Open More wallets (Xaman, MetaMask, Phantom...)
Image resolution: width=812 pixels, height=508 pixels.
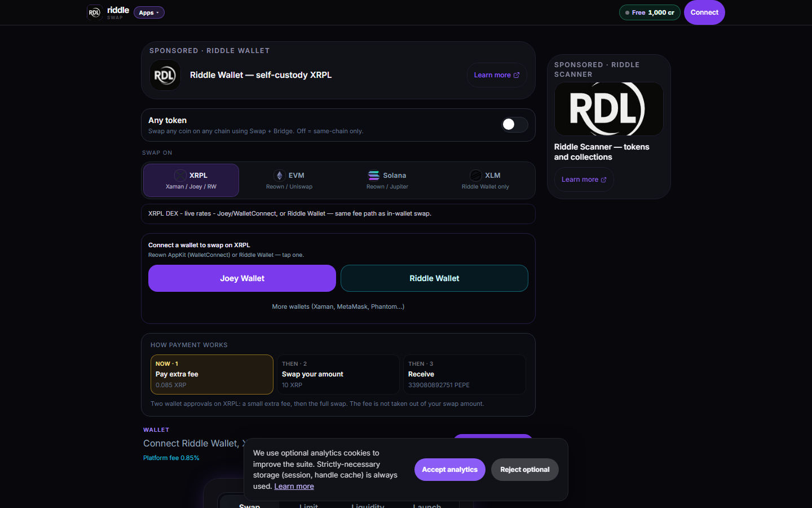coord(338,306)
